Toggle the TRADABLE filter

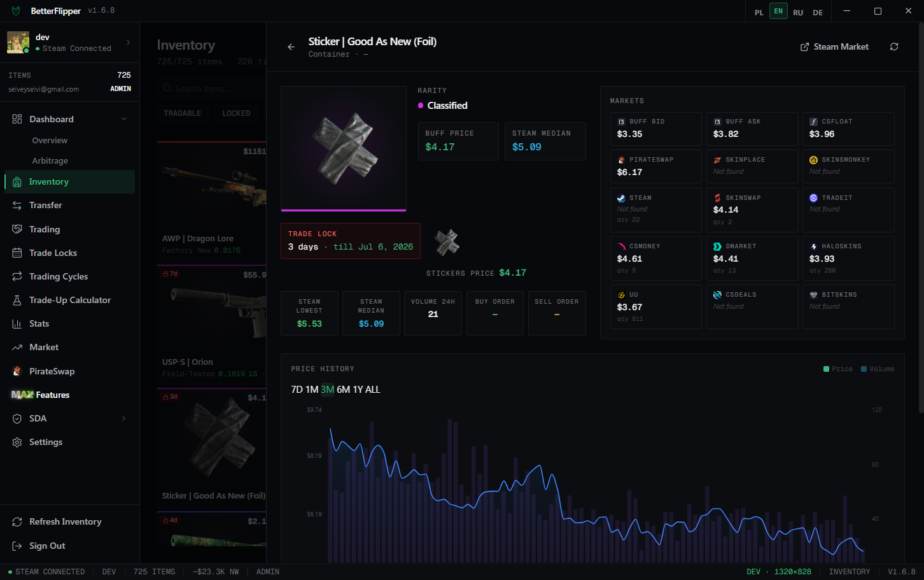[183, 113]
